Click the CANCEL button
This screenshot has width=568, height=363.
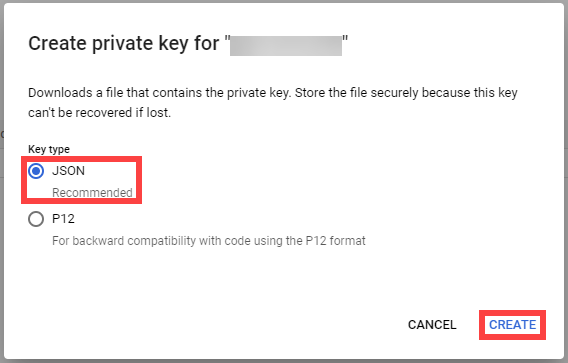pos(432,325)
